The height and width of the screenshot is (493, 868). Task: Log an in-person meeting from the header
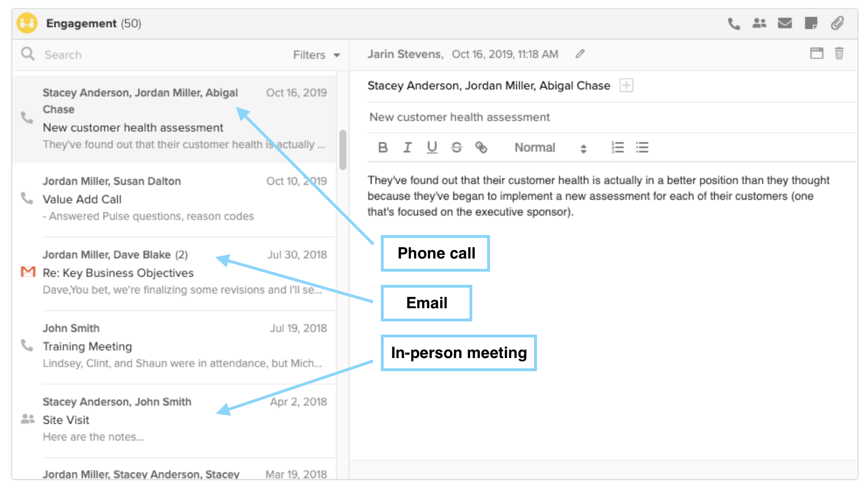pos(759,23)
